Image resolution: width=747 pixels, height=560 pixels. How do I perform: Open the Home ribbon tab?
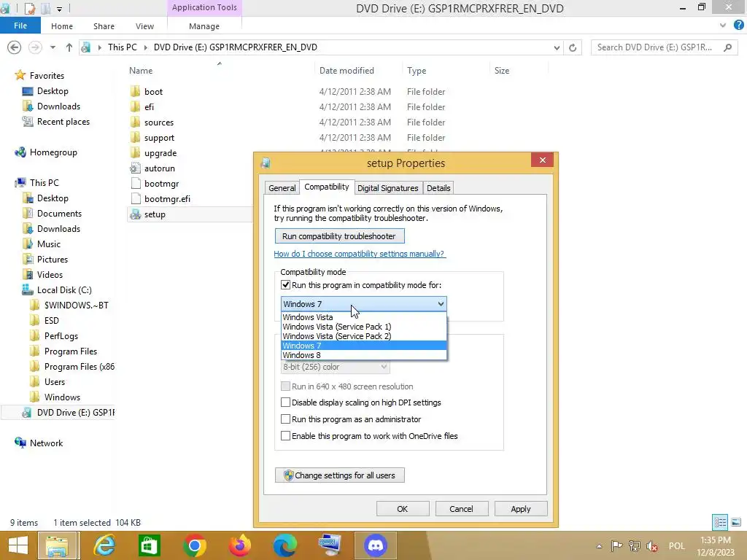tap(62, 26)
